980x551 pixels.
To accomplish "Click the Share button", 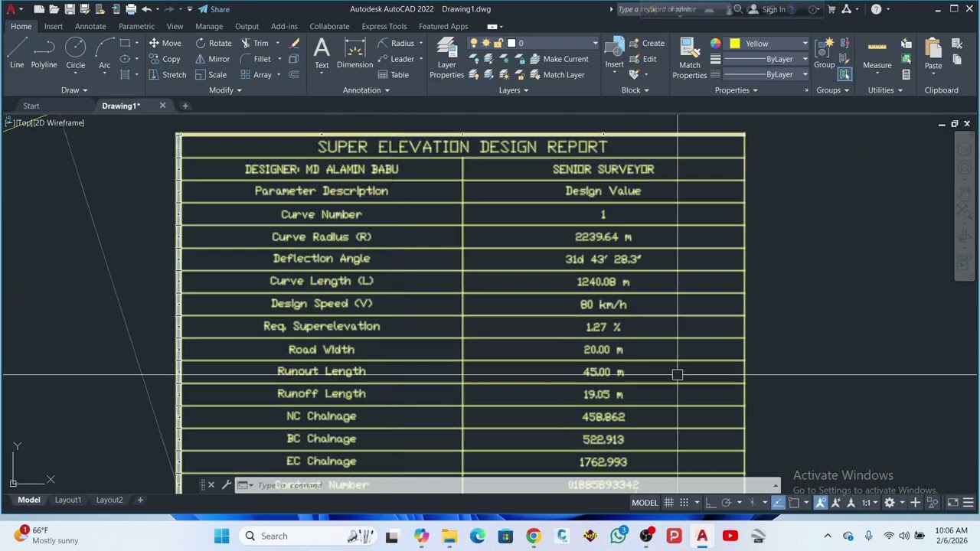I will click(x=214, y=9).
